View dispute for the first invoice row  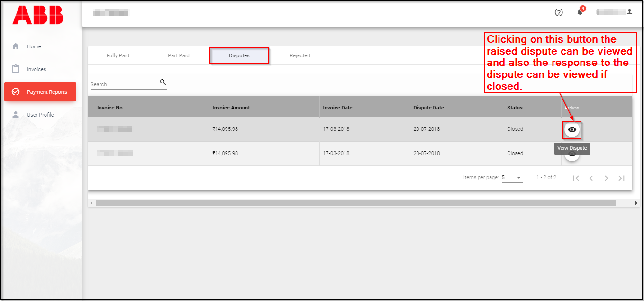572,129
